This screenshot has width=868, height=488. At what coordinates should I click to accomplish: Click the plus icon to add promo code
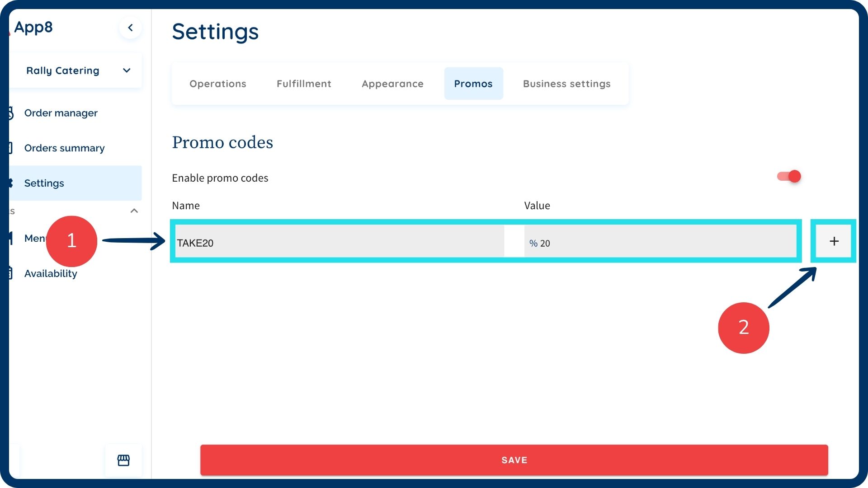834,241
